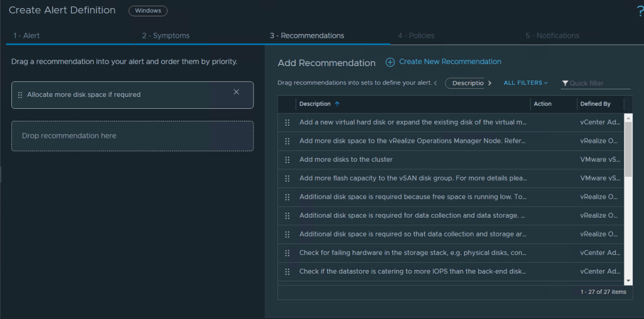Click the right chevron next to Description filter
The width and height of the screenshot is (644, 319).
tap(490, 83)
